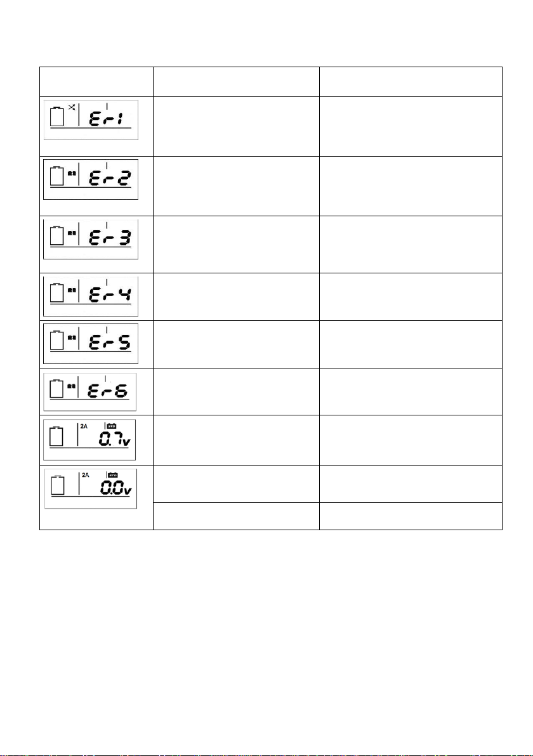Select the Er2 error code display image

point(91,179)
